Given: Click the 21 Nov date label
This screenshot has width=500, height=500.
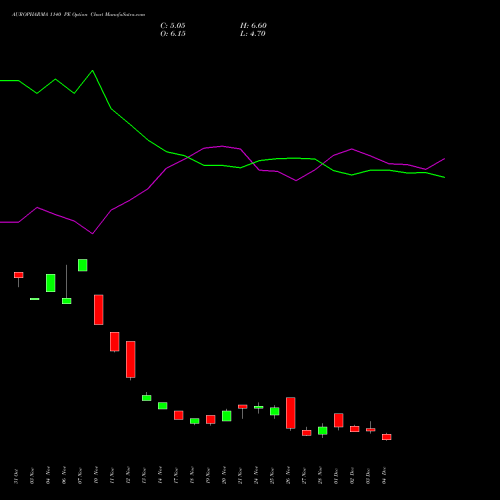Looking at the screenshot, I should point(240,476).
